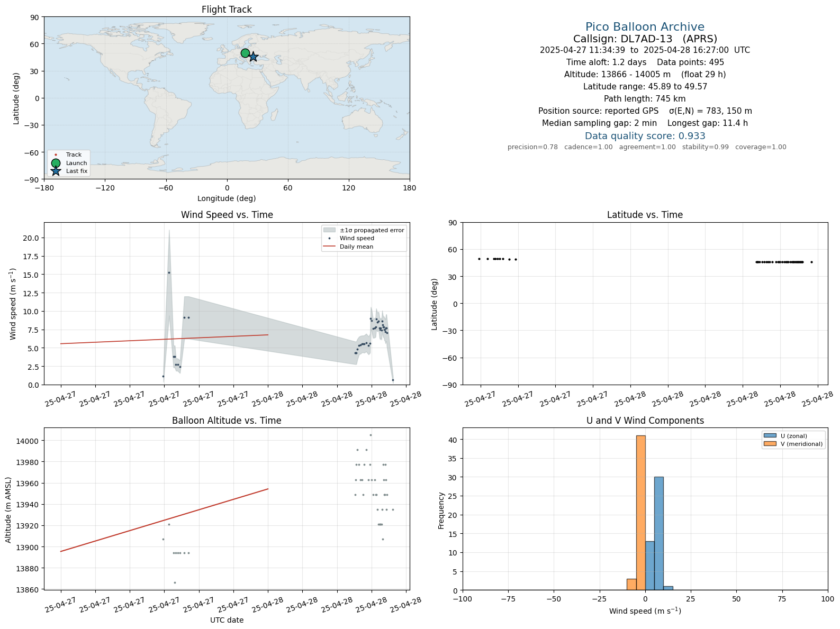This screenshot has width=840, height=629.
Task: Click the Balloon Altitude vs. Time title
Action: pos(227,421)
